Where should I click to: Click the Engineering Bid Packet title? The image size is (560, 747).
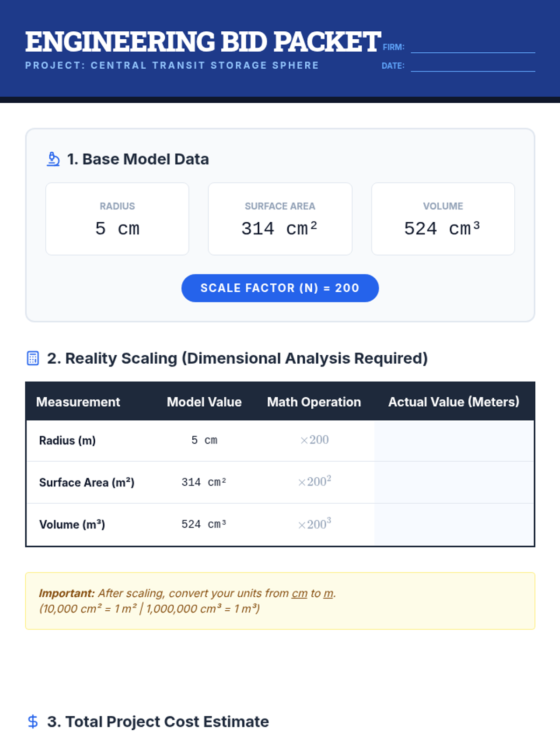coord(203,42)
